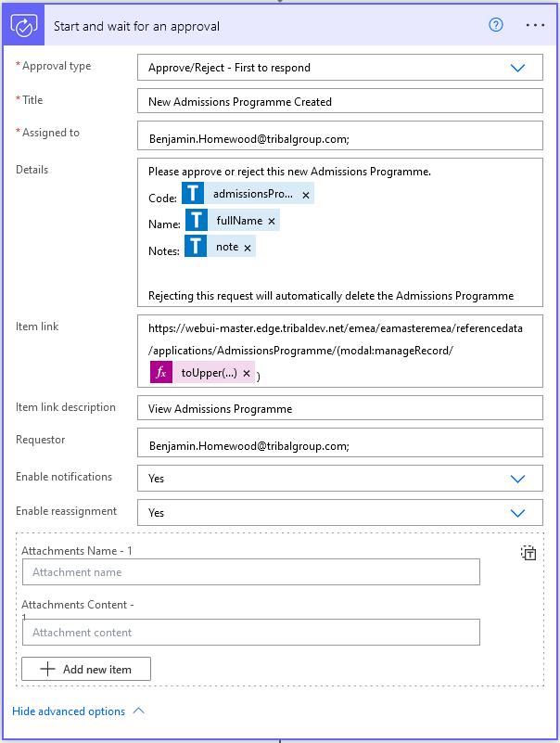Viewport: 560px width, 743px height.
Task: Click the Assigned to email field
Action: pyautogui.click(x=339, y=138)
